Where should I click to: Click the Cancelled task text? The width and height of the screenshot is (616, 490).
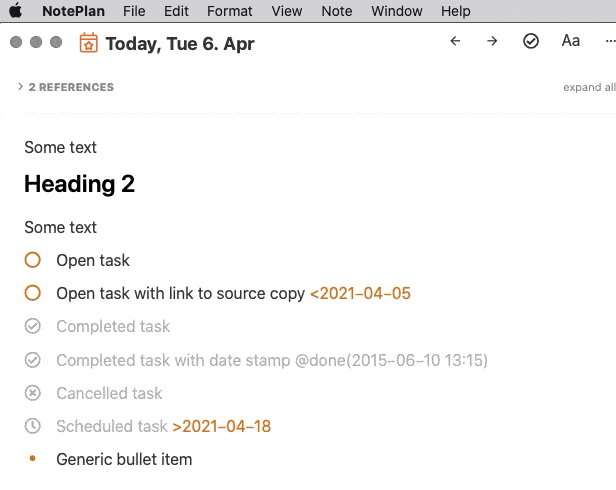pos(109,393)
